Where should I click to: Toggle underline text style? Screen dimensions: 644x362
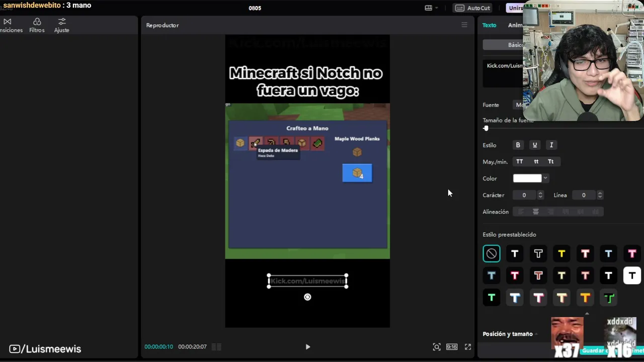coord(535,145)
